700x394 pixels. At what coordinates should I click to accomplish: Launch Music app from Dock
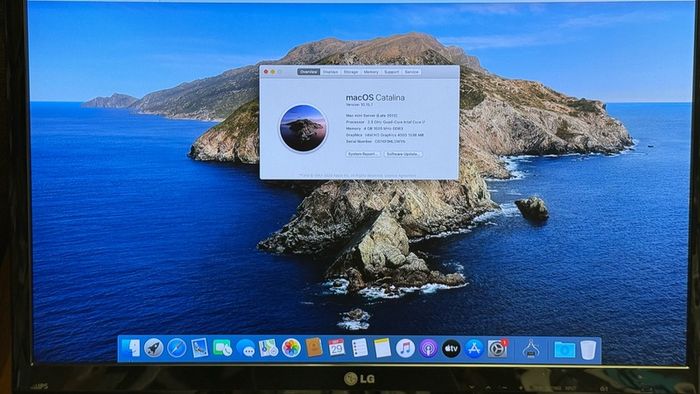coord(405,348)
